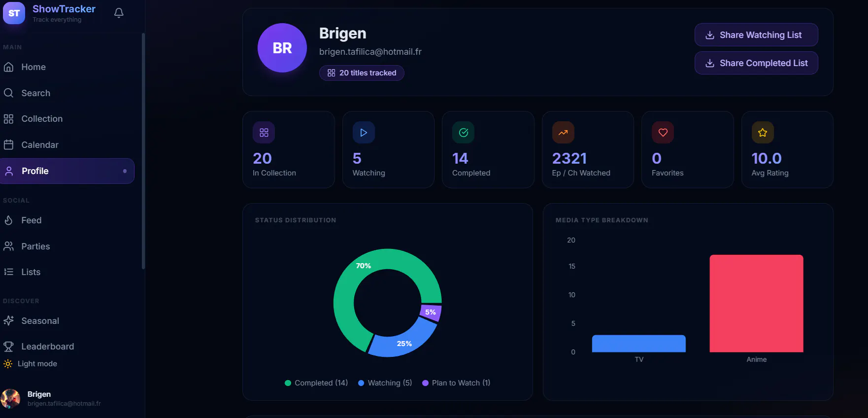868x418 pixels.
Task: Click the 10.0 Avg Rating value
Action: click(x=767, y=158)
